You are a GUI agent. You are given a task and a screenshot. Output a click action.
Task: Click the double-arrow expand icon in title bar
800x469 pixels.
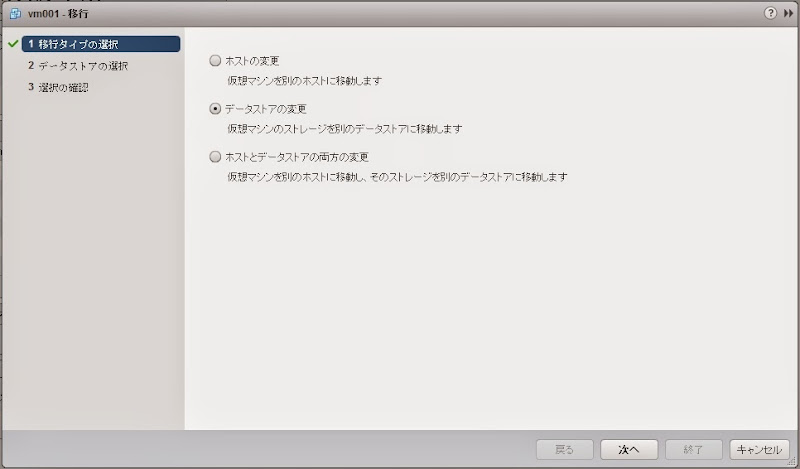[788, 13]
